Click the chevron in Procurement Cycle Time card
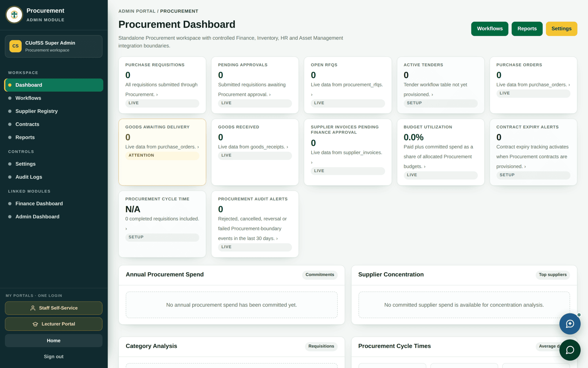588x368 pixels. click(x=126, y=229)
